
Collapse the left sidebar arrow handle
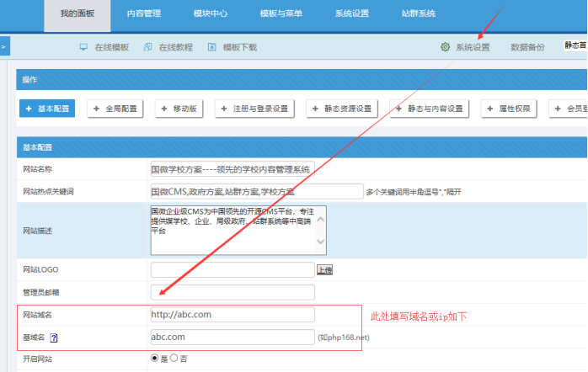(x=3, y=47)
